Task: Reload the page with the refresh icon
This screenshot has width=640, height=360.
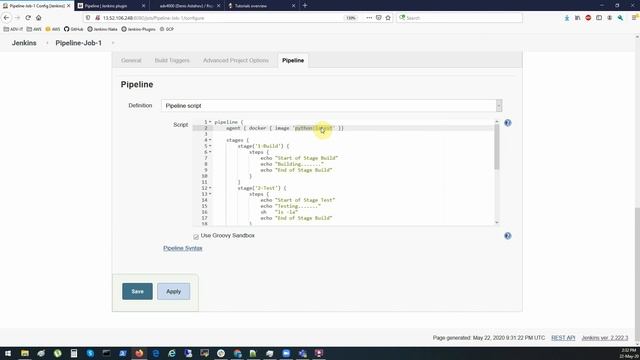Action: click(x=28, y=18)
